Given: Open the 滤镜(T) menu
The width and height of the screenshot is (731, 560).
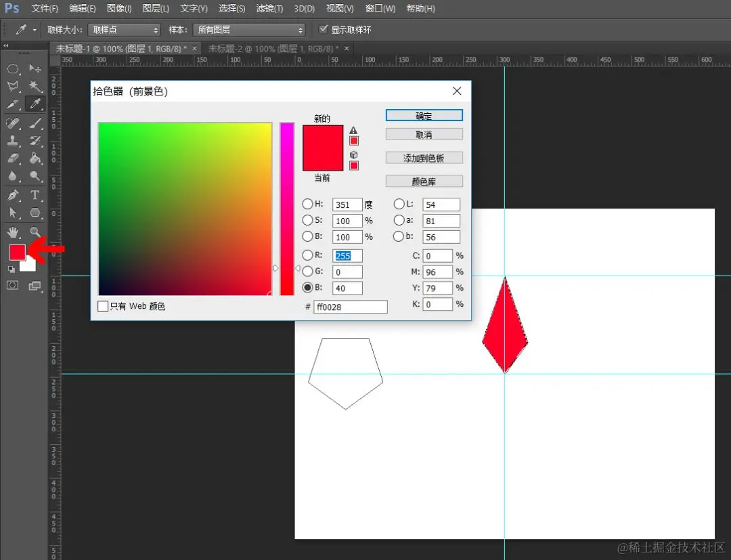Looking at the screenshot, I should point(270,8).
